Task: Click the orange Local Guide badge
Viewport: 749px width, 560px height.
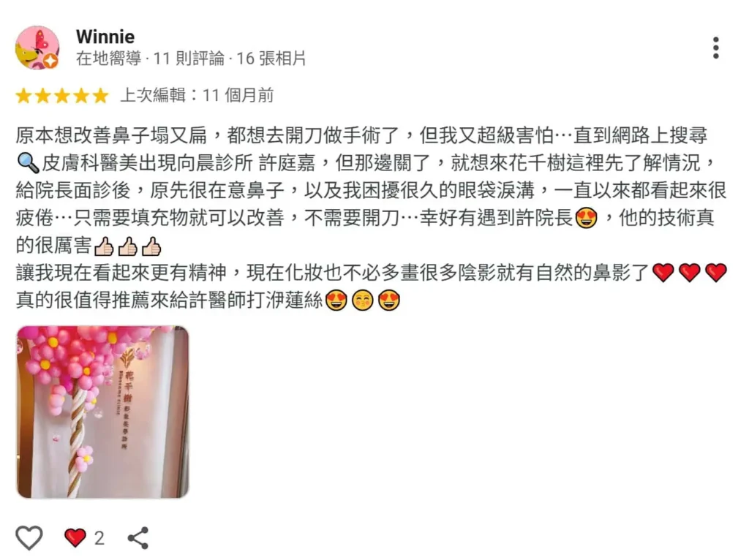Action: tap(50, 61)
